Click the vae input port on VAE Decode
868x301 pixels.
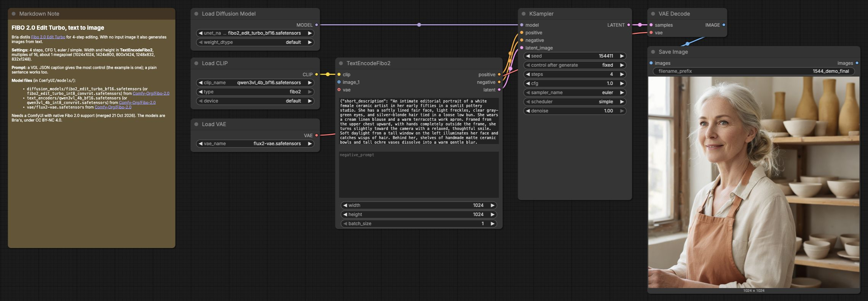[651, 33]
